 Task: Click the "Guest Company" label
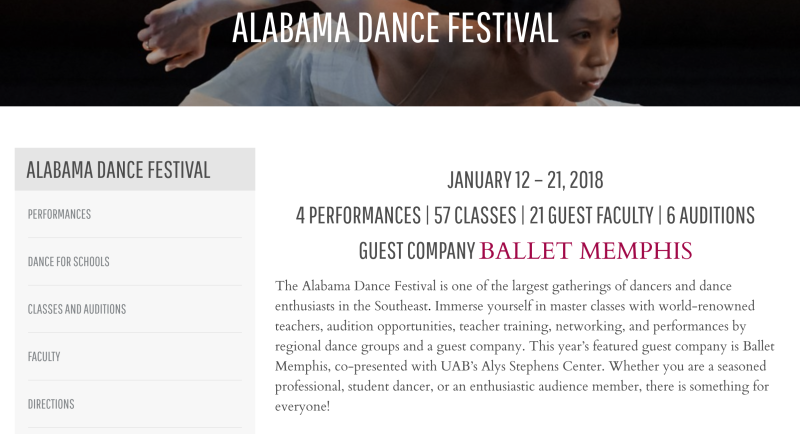pos(416,251)
